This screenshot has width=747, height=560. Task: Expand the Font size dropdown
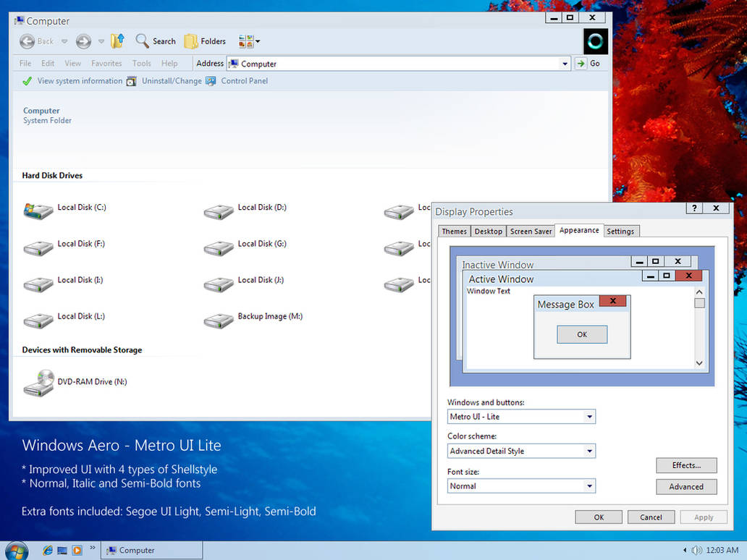click(x=589, y=485)
